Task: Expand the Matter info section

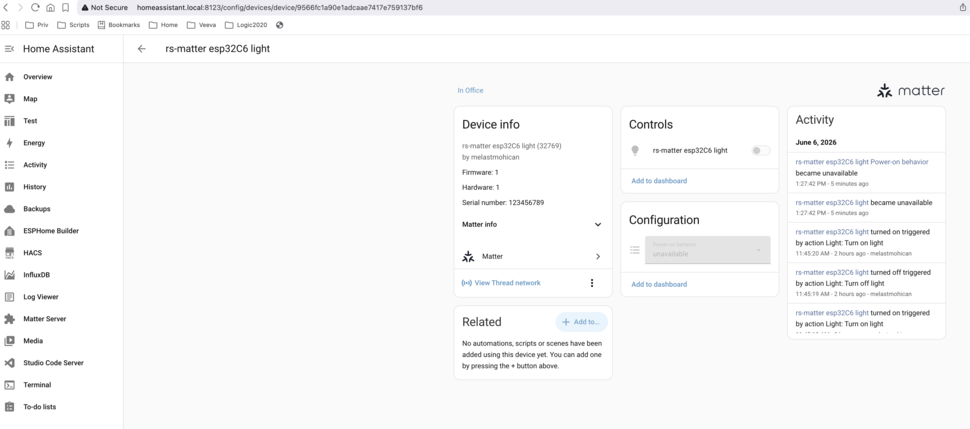Action: [x=532, y=224]
